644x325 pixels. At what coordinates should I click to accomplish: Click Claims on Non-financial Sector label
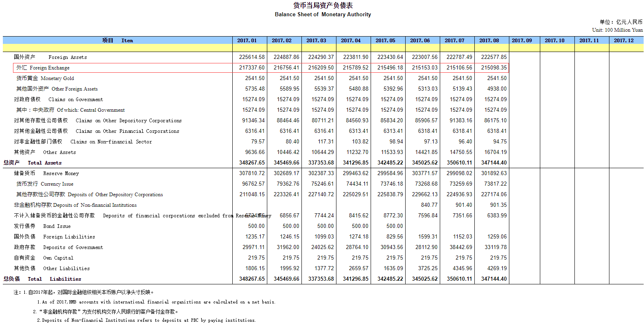point(83,142)
